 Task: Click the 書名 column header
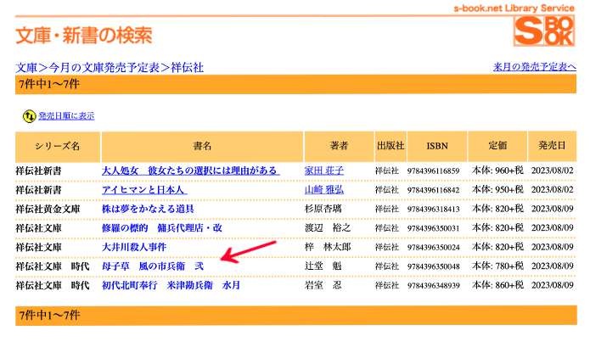(x=202, y=147)
